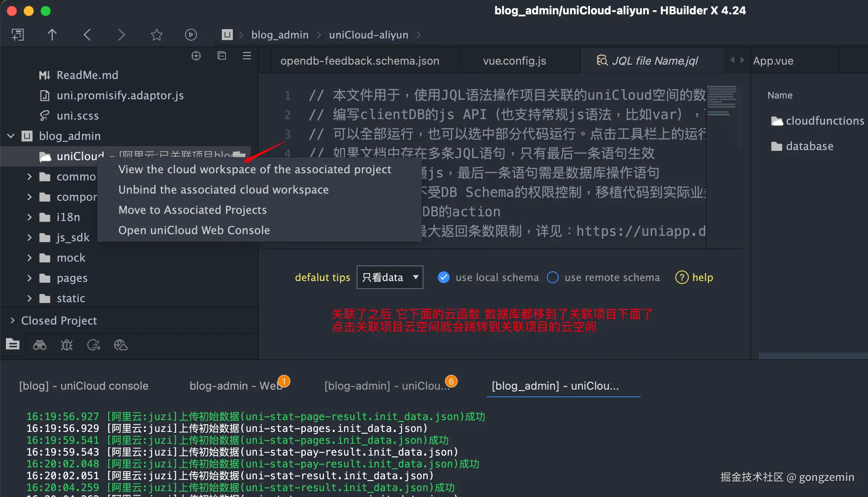
Task: Choose Unbind the associated cloud workspace
Action: pyautogui.click(x=223, y=190)
